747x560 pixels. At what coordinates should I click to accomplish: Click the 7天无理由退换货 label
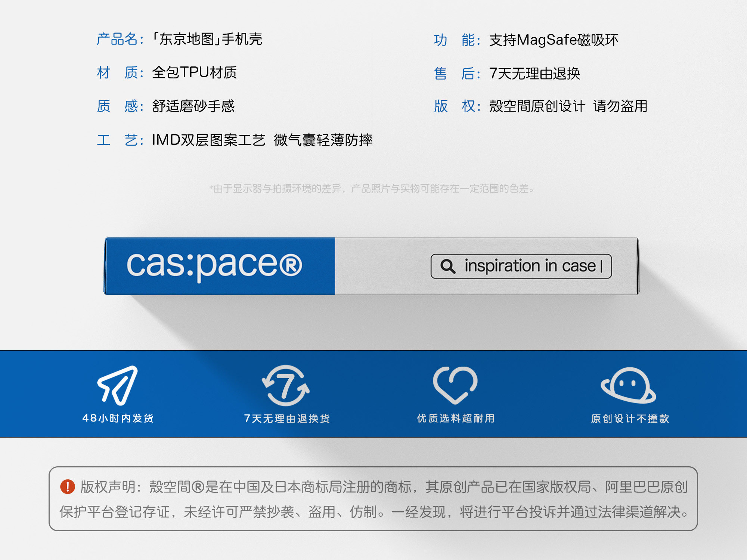point(287,419)
